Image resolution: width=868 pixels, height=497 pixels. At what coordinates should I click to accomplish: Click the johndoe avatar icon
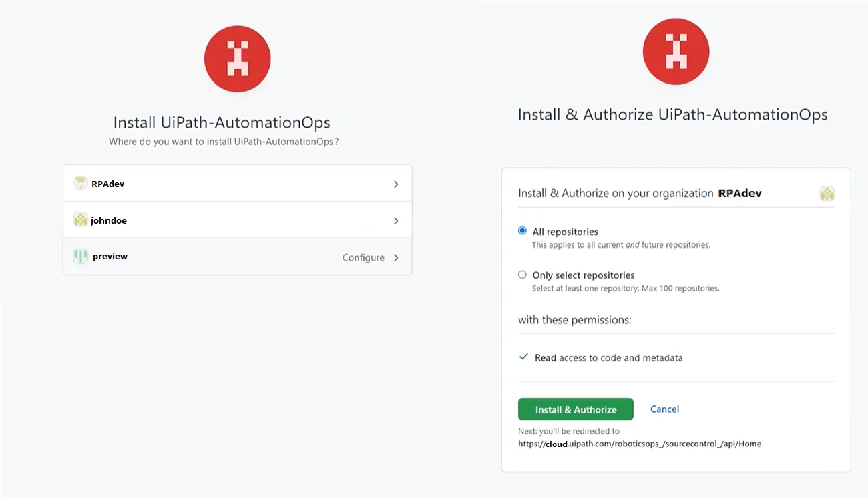(x=80, y=219)
